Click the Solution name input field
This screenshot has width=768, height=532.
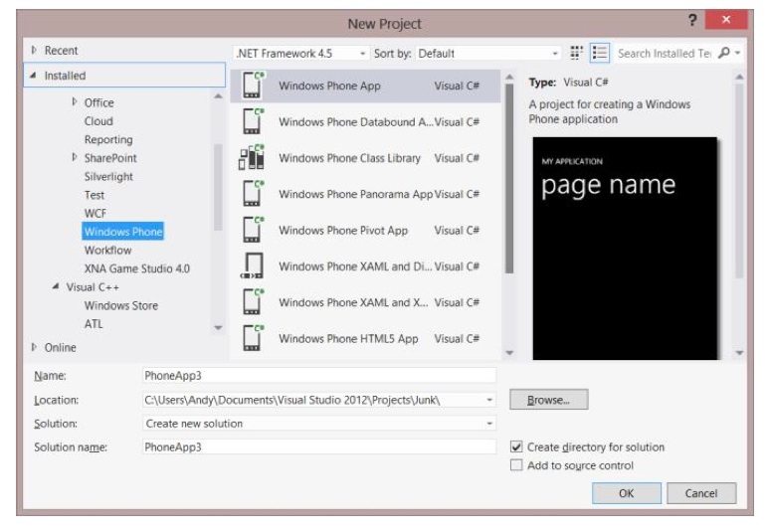tap(319, 446)
